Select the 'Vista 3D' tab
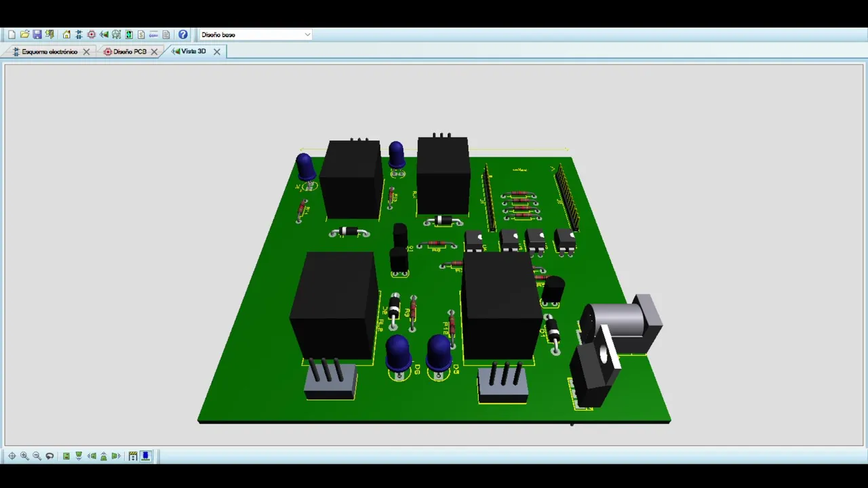The image size is (868, 488). [x=193, y=52]
